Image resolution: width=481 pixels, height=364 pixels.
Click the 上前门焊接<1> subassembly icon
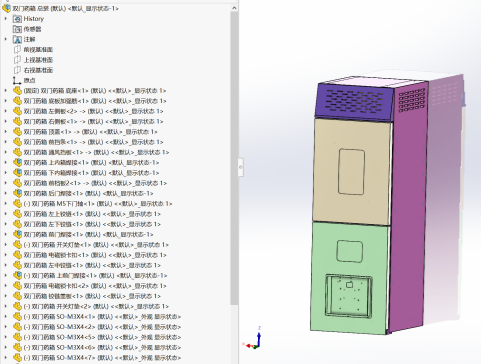coord(17,276)
